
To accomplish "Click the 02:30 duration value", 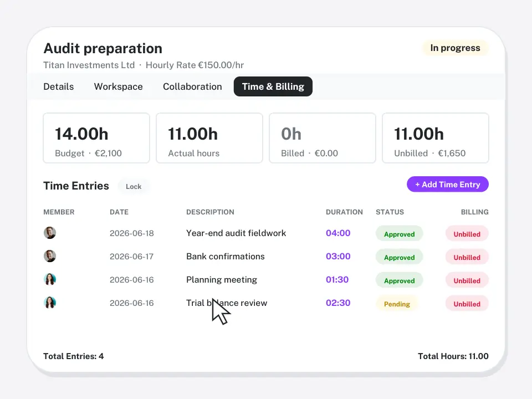I will (x=338, y=303).
